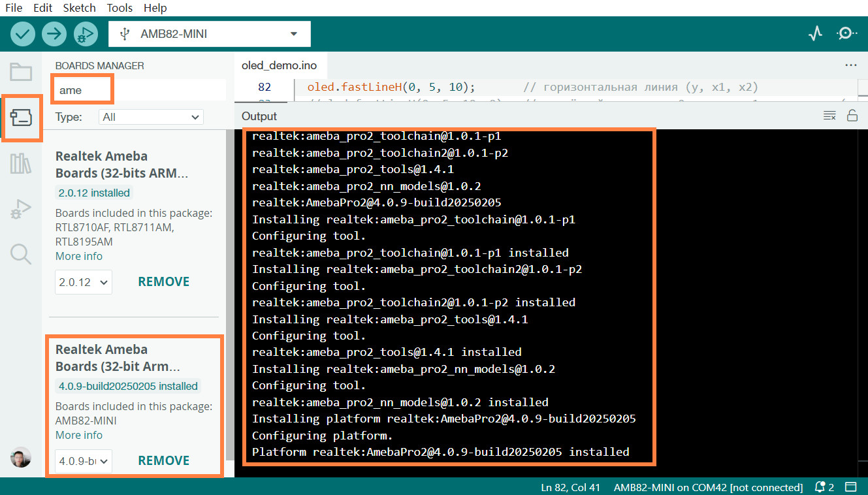The width and height of the screenshot is (868, 495).
Task: Open the 4.0.9-build version dropdown
Action: pos(84,461)
